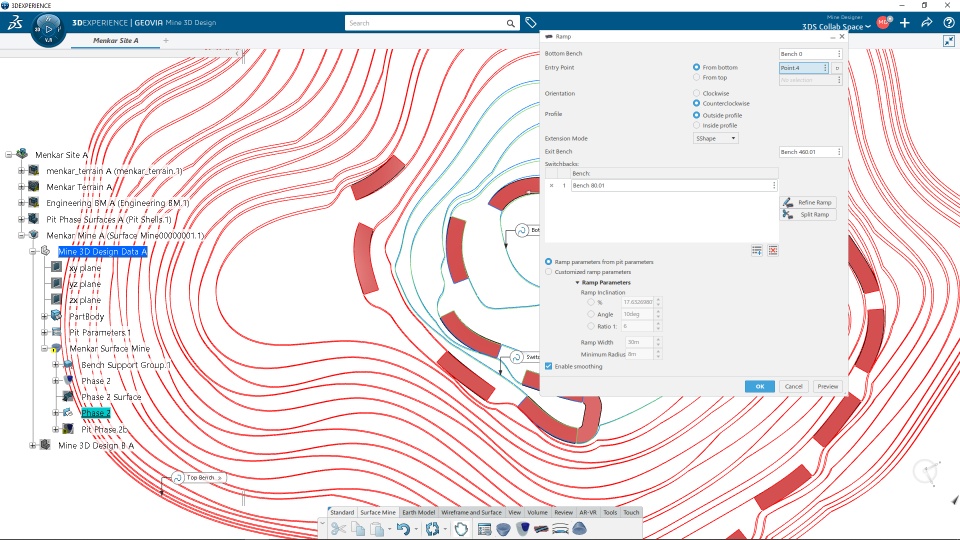Select From top entry point
Screen dimensions: 960x540
click(x=696, y=78)
